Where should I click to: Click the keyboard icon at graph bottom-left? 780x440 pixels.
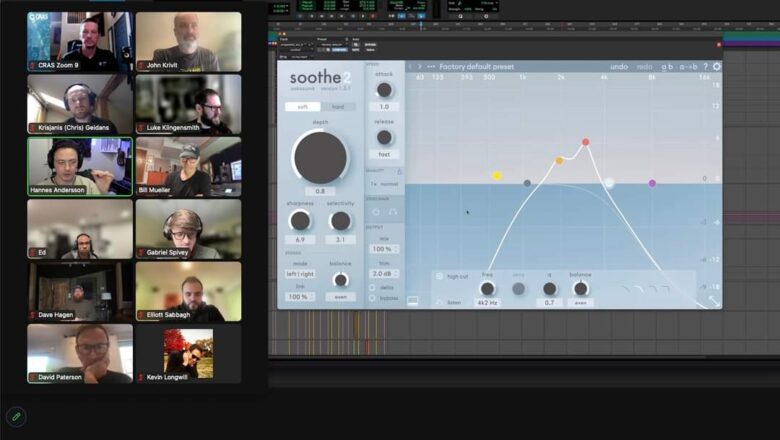(412, 300)
